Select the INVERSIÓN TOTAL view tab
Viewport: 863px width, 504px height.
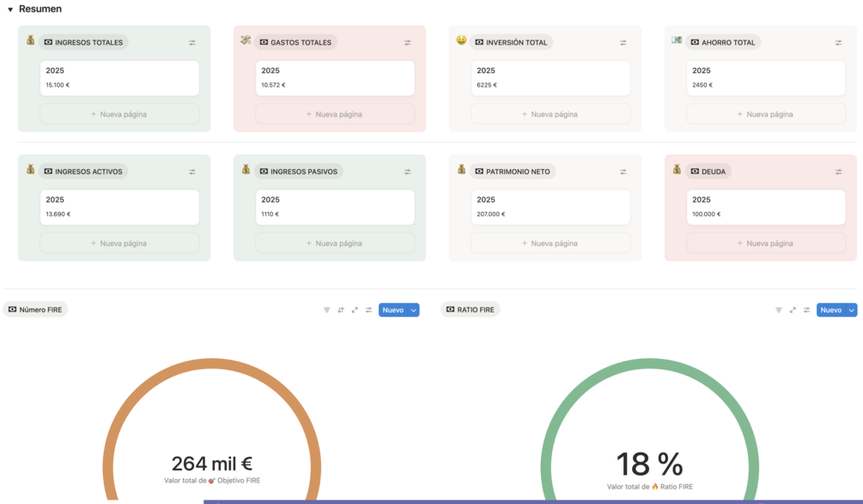(x=511, y=42)
